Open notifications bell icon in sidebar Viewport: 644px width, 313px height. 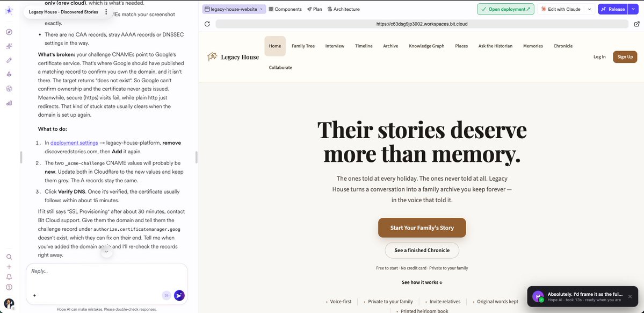(9, 277)
